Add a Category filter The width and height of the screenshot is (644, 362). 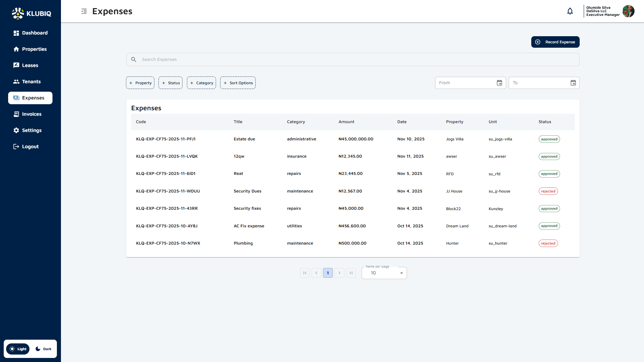pos(201,83)
